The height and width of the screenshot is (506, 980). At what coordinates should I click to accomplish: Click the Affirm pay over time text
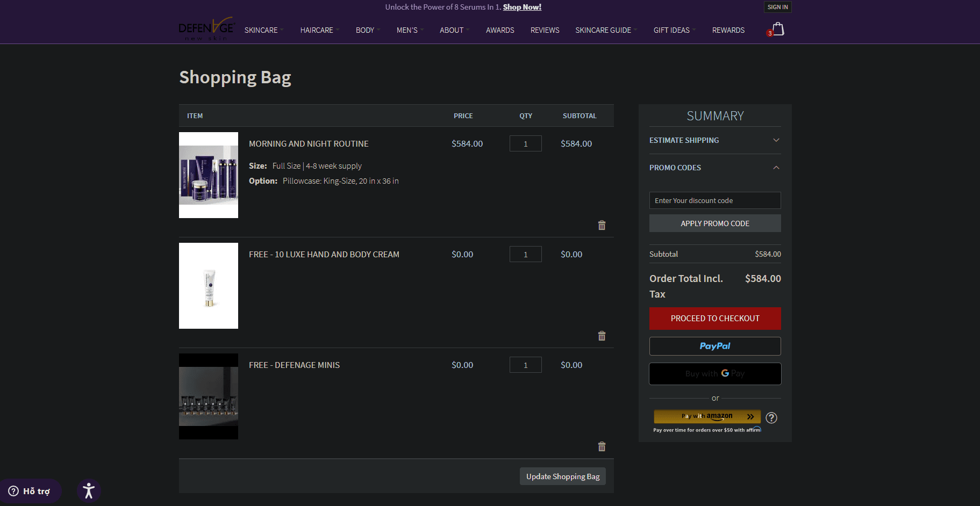[x=707, y=430]
